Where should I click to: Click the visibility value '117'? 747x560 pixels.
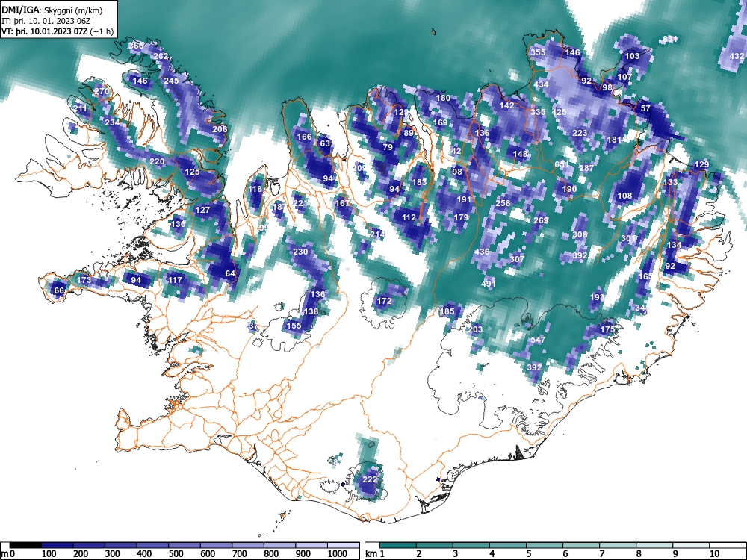tap(175, 280)
